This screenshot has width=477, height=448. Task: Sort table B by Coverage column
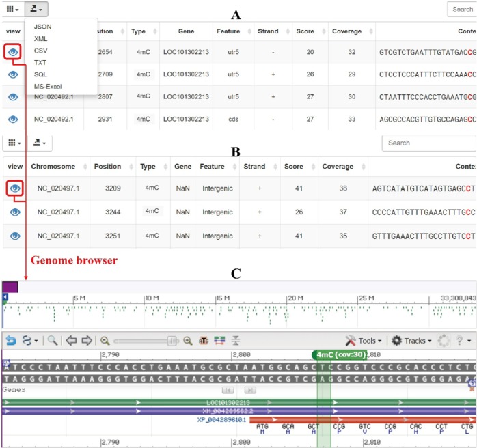click(343, 167)
